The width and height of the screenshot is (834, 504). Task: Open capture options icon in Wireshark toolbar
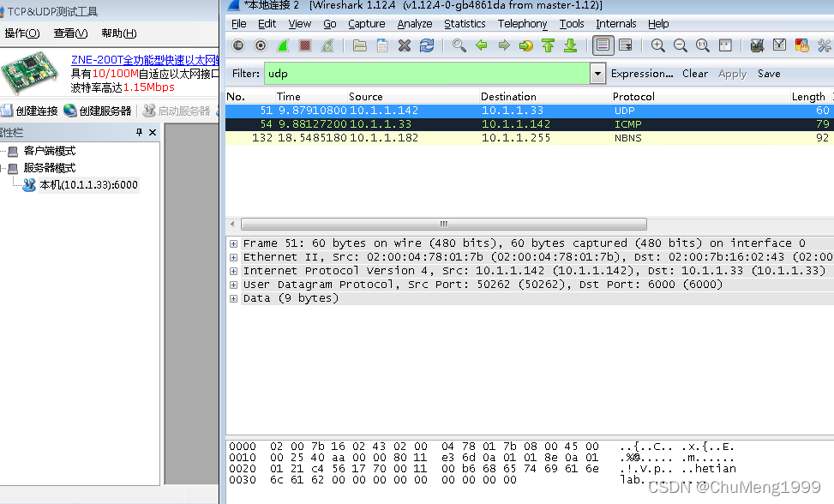(261, 45)
